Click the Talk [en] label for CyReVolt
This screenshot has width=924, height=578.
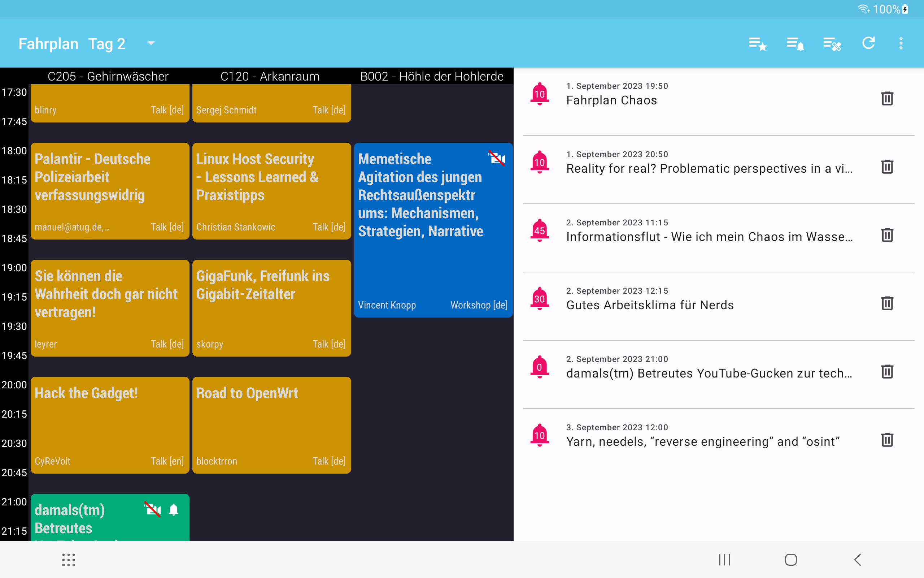(x=167, y=461)
